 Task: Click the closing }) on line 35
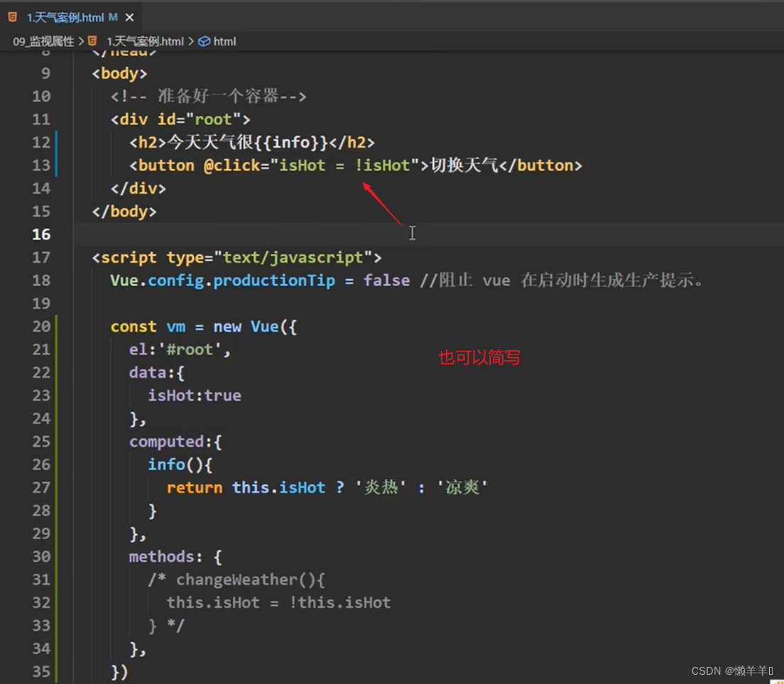(119, 671)
